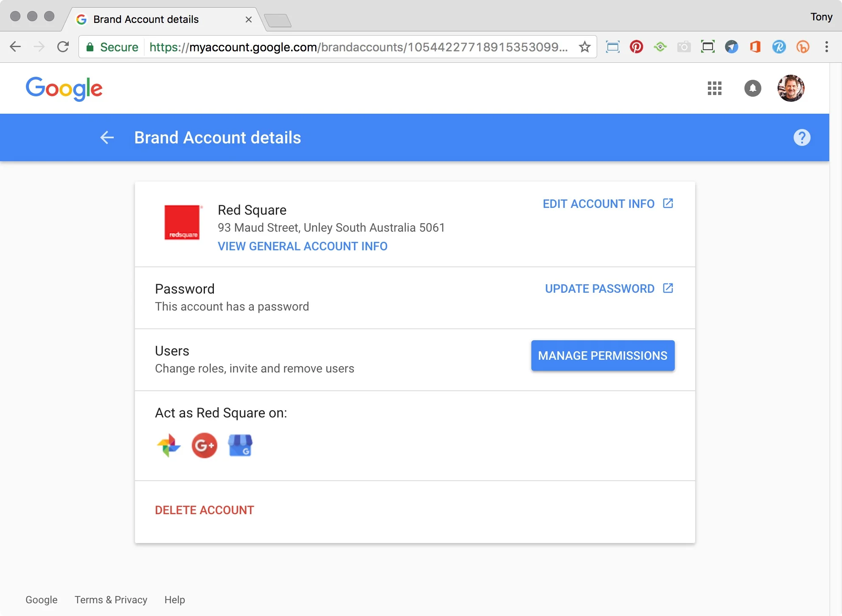Open a new browser tab

pos(278,20)
